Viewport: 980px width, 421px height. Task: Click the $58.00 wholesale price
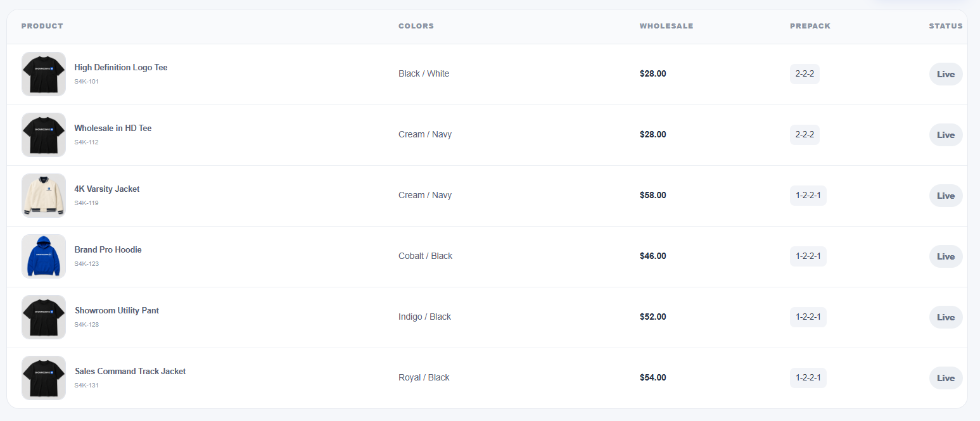(x=653, y=195)
